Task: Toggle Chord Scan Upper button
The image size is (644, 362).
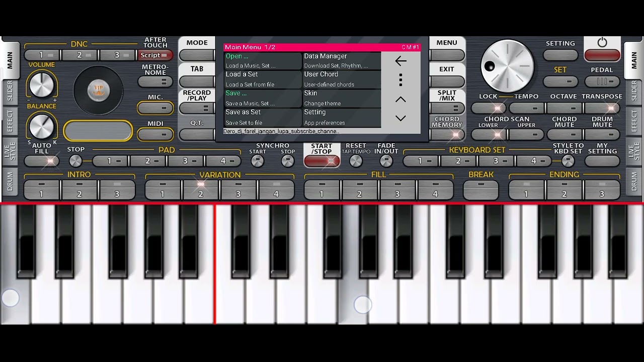Action: coord(526,134)
